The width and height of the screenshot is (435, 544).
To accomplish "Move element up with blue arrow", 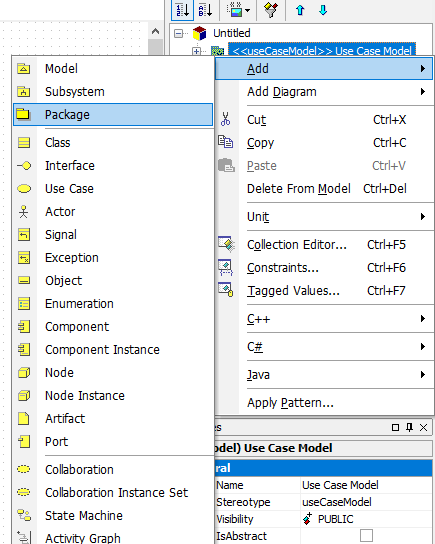I will click(300, 10).
